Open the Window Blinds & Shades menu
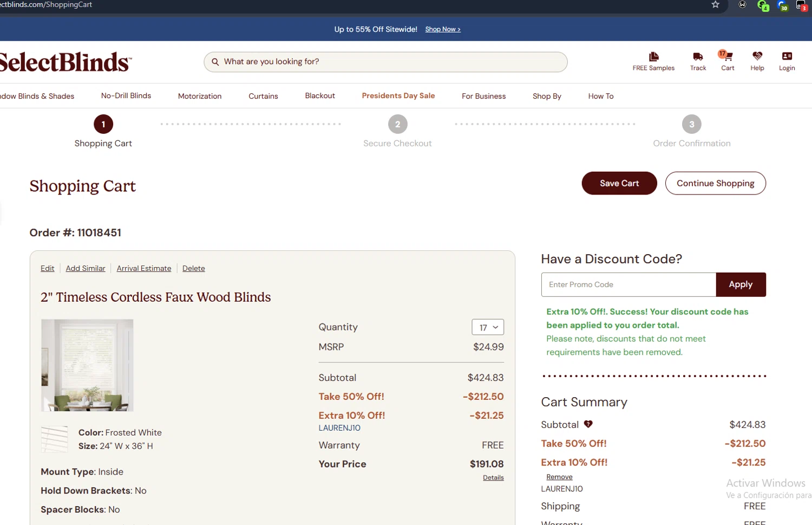This screenshot has height=525, width=812. click(x=37, y=96)
